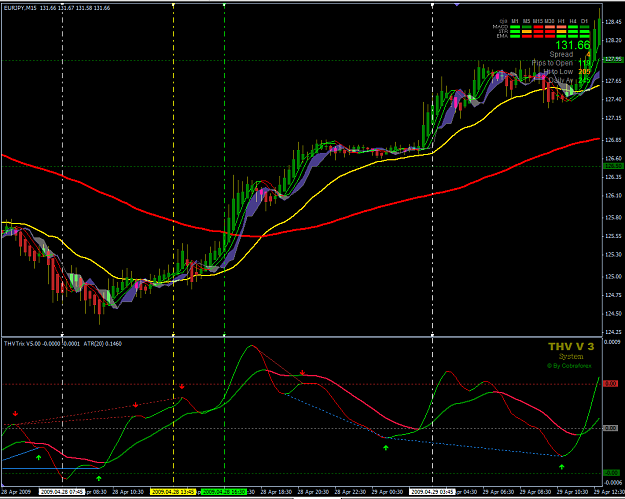Click the Spread label in info panel
625x499 pixels.
tap(561, 54)
